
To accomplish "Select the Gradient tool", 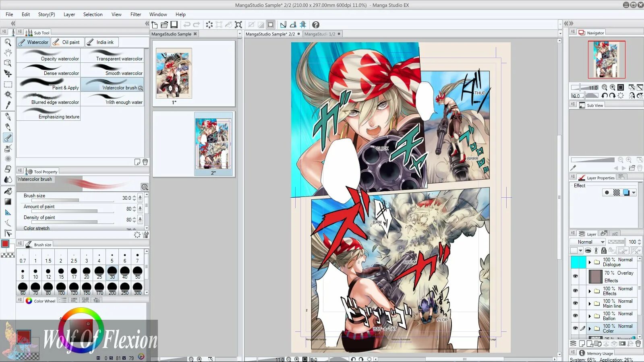I will coord(8,201).
